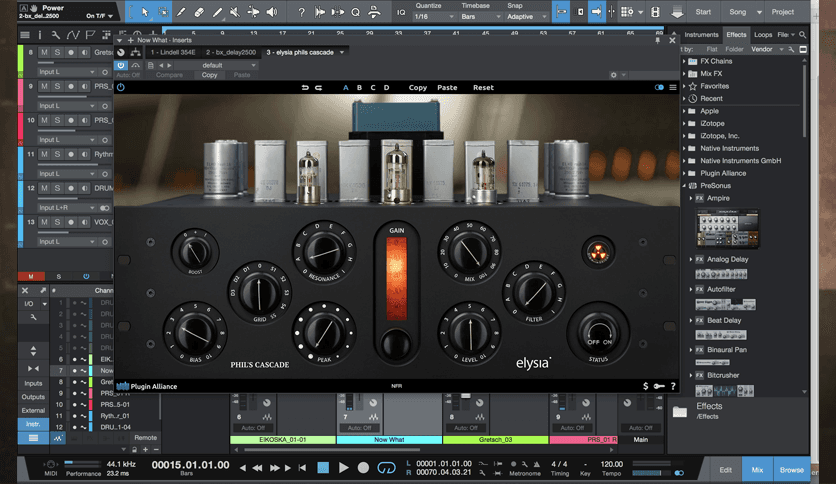
Task: Click the Q quantize icon in toolbar
Action: click(356, 12)
